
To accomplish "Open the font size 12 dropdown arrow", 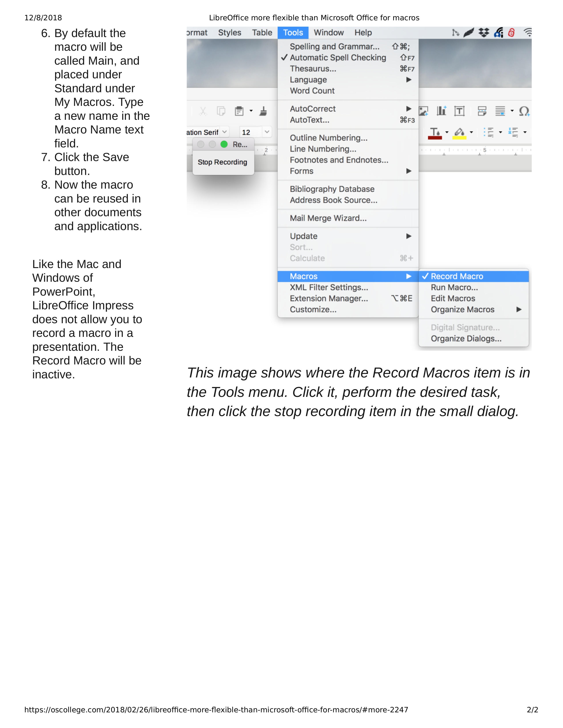I will coord(267,132).
